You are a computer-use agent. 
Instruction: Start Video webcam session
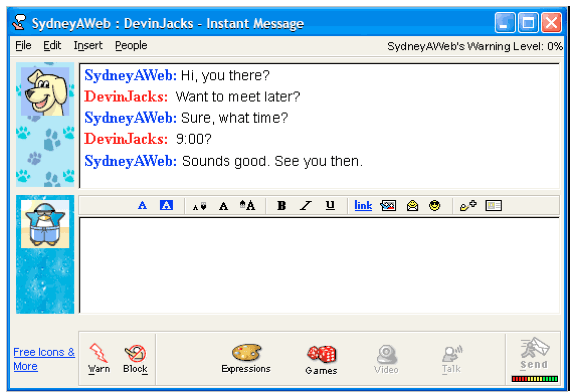386,359
